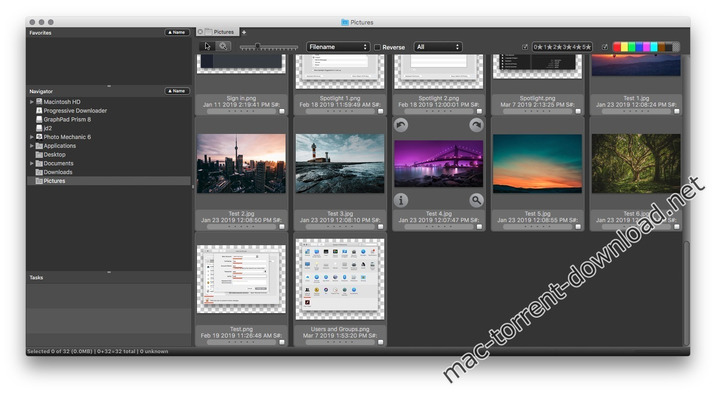Screen dimensions: 716x393
Task: Expand the Photo Mechanic 6 tree node
Action: pyautogui.click(x=32, y=137)
